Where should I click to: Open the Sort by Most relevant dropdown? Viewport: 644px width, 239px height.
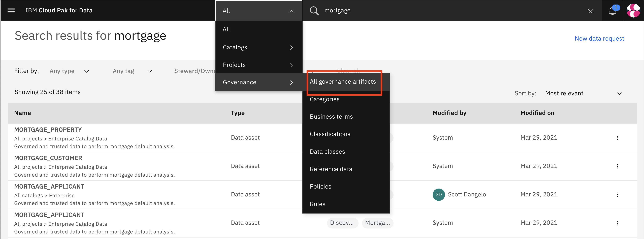click(x=583, y=94)
